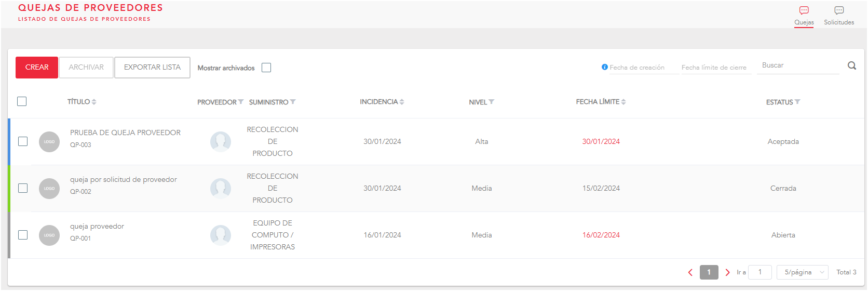Click the EXPORTAR LISTA button
This screenshot has height=291, width=868.
tap(152, 68)
